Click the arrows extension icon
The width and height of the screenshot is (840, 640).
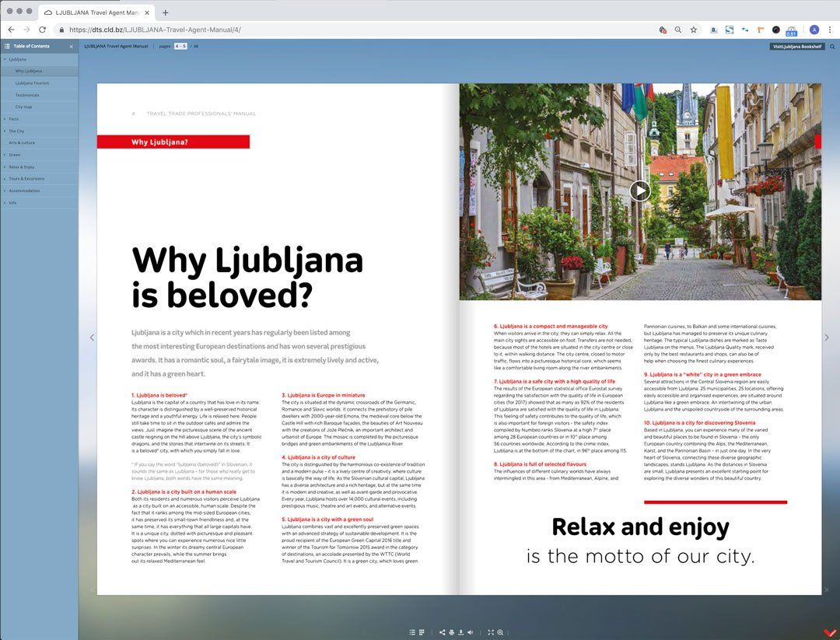pyautogui.click(x=744, y=30)
